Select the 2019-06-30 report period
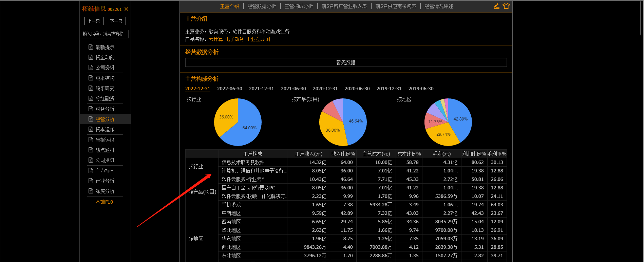Viewport: 644px width, 262px height. 421,89
